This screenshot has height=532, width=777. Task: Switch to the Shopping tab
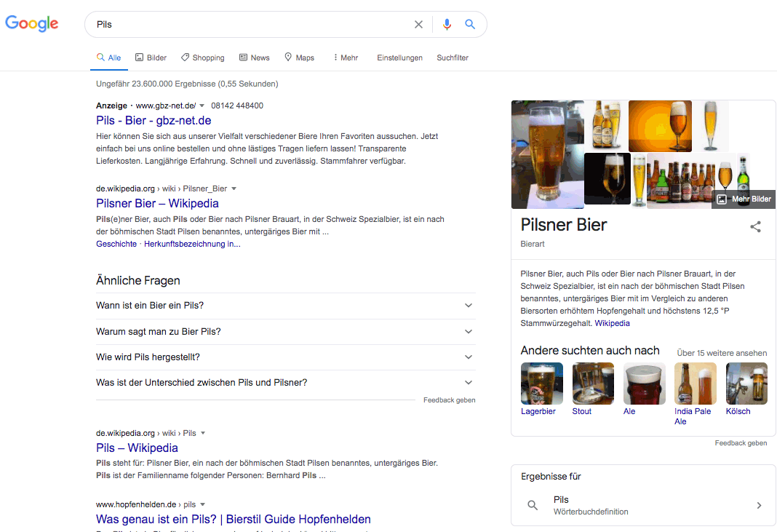(202, 57)
